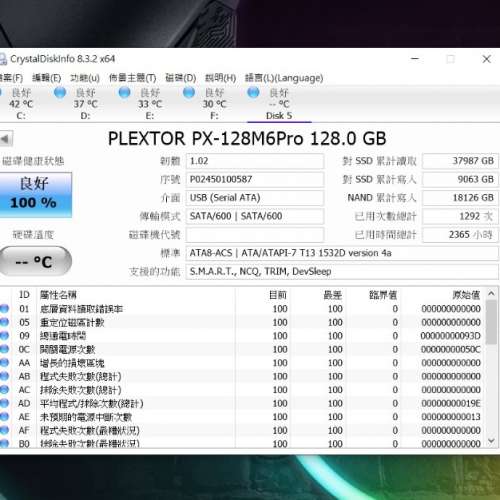Open the 功能(u) menu
The height and width of the screenshot is (500, 500).
tap(85, 78)
